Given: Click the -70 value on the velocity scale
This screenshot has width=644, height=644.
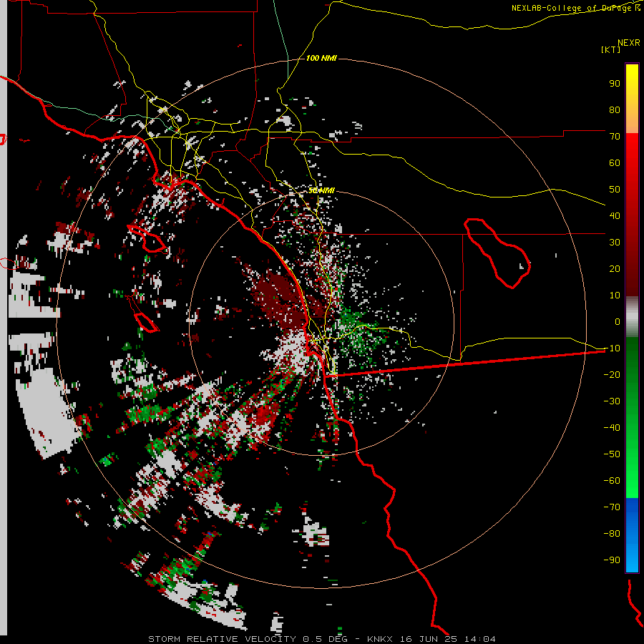Looking at the screenshot, I should click(x=612, y=507).
